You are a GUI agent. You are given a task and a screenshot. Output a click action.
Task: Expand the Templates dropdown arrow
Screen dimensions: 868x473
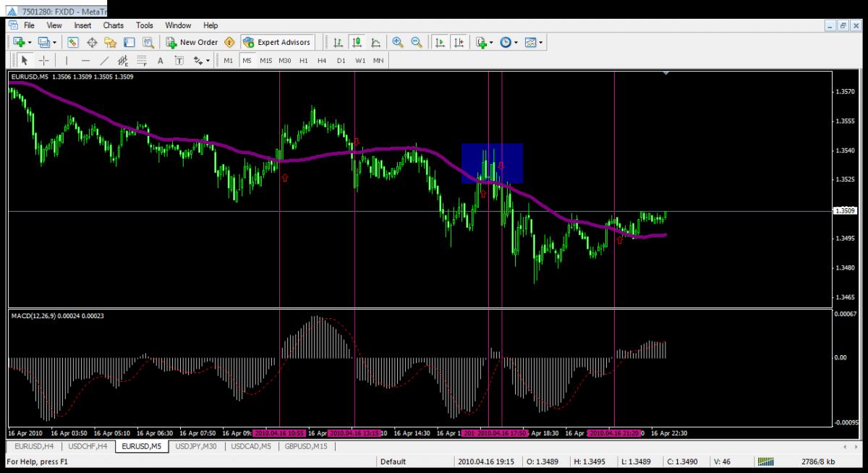[x=542, y=43]
